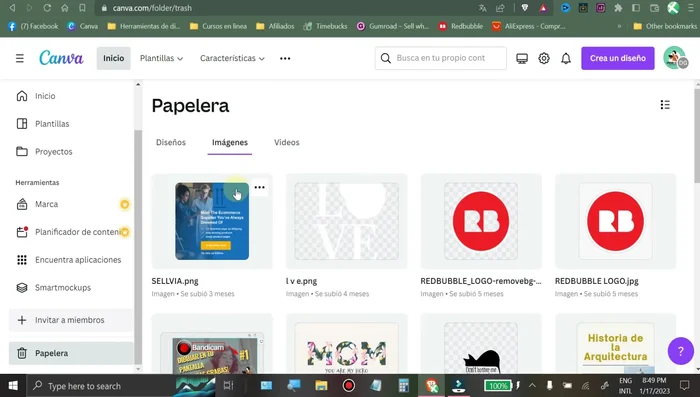700x397 pixels.
Task: Open the Timebucks bookmark
Action: [x=325, y=26]
